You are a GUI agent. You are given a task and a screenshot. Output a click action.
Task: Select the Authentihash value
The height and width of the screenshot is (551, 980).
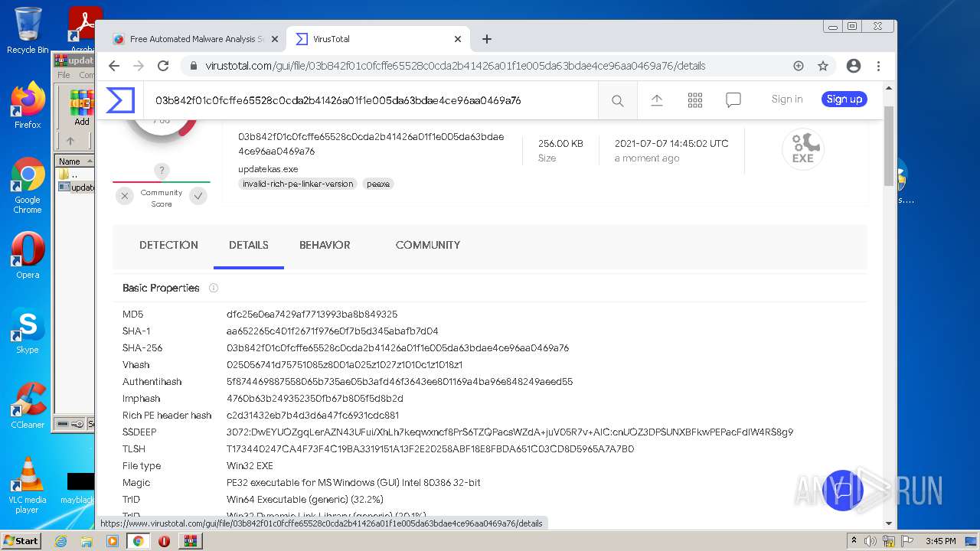point(400,382)
